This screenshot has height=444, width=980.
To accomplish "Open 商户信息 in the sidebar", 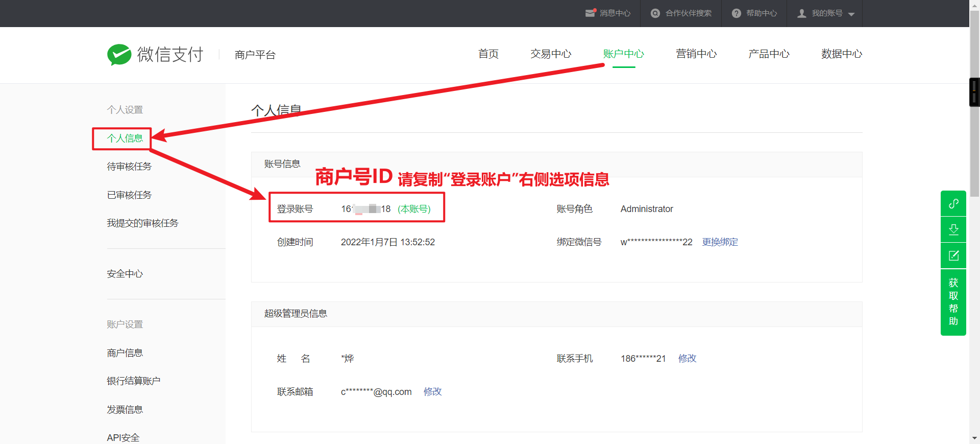I will point(125,353).
